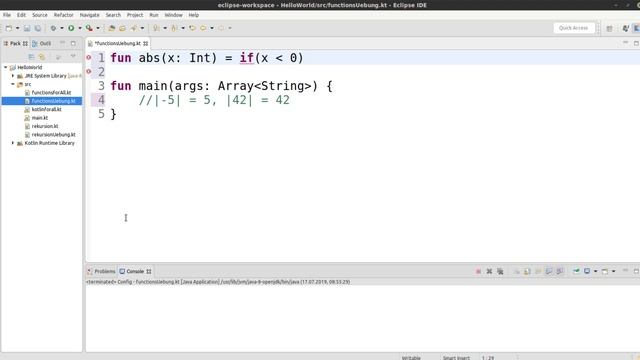Toggle Link with Editor in Package Explorer
The width and height of the screenshot is (640, 360).
(42, 57)
